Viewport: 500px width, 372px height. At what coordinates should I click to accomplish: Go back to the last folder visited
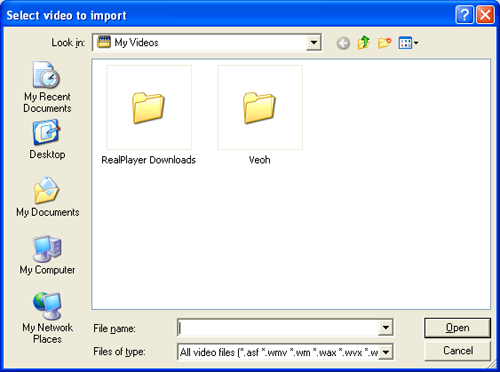[x=343, y=43]
